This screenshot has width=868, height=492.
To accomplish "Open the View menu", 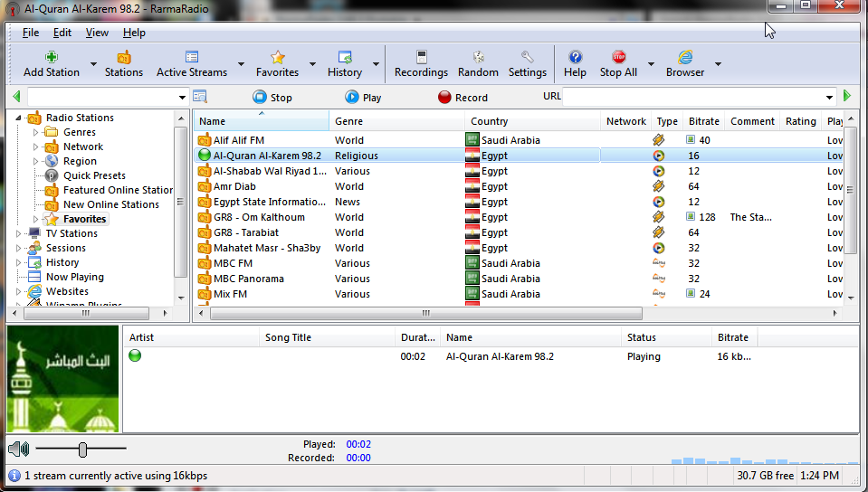I will pyautogui.click(x=97, y=33).
